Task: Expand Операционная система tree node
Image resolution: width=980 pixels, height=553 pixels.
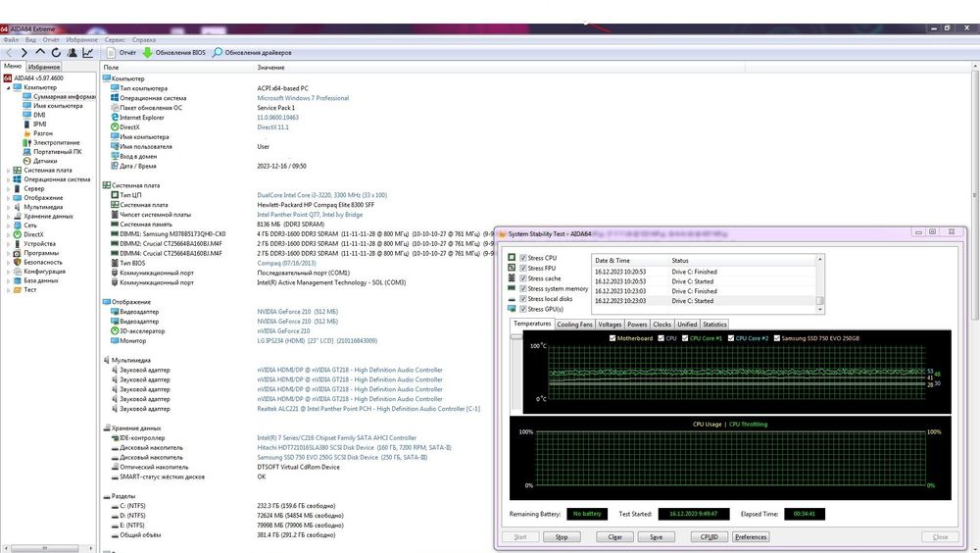Action: [8, 179]
